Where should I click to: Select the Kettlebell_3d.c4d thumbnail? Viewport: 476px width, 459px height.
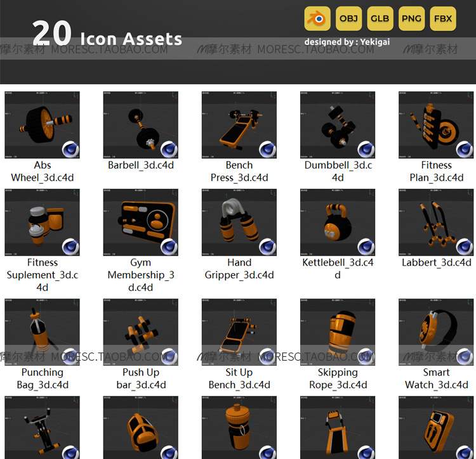coord(338,223)
